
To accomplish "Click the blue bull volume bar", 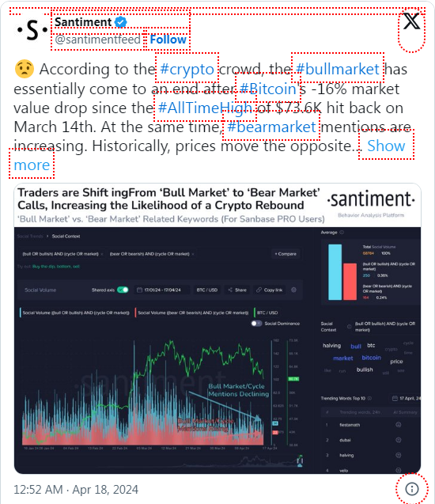I will (335, 272).
